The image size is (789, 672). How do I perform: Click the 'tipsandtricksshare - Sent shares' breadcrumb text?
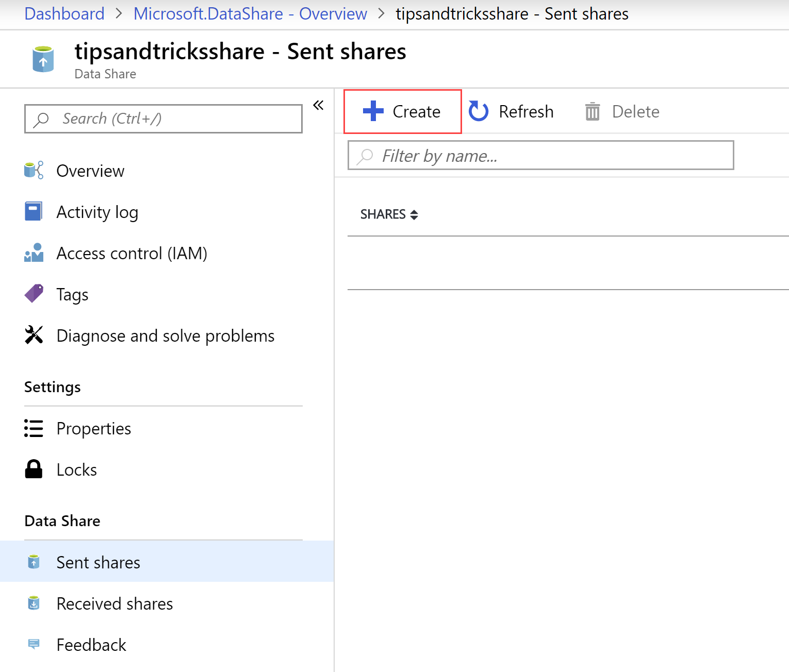pos(512,13)
